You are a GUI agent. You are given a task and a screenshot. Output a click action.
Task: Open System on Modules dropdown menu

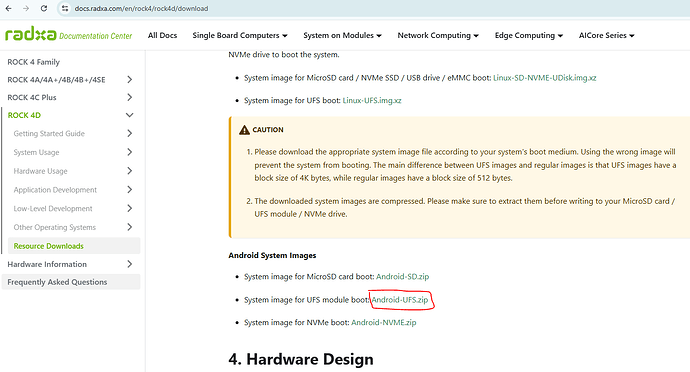pyautogui.click(x=342, y=35)
